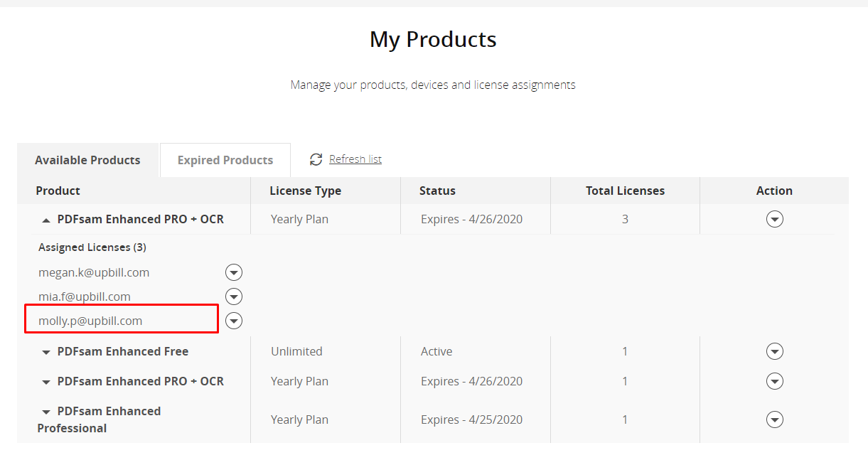Select the mia.f@upbill.com email

pyautogui.click(x=85, y=296)
